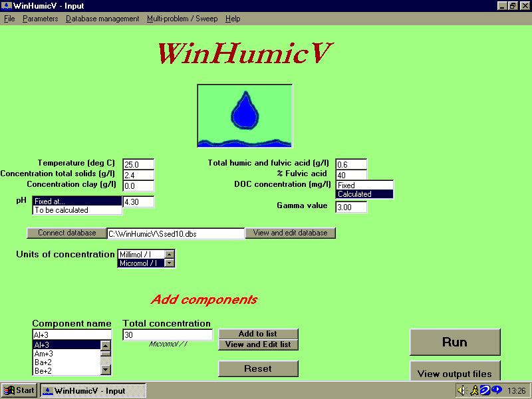Image resolution: width=532 pixels, height=399 pixels.
Task: Select 'Millimol / l' concentration unit
Action: click(140, 254)
